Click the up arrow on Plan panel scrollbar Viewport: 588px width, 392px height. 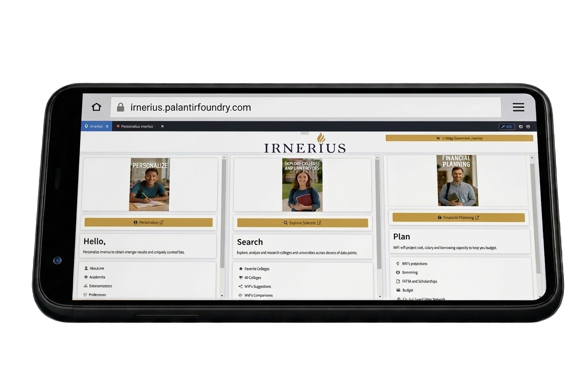tap(532, 158)
